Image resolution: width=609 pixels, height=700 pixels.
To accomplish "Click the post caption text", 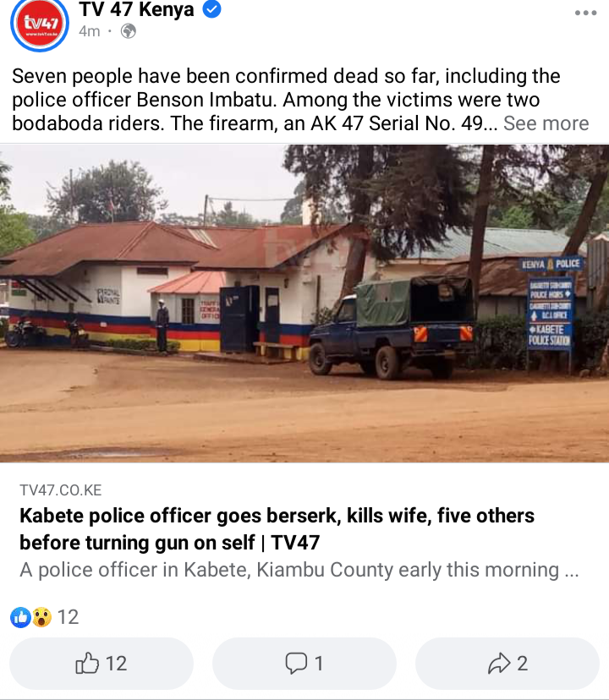I will 286,100.
